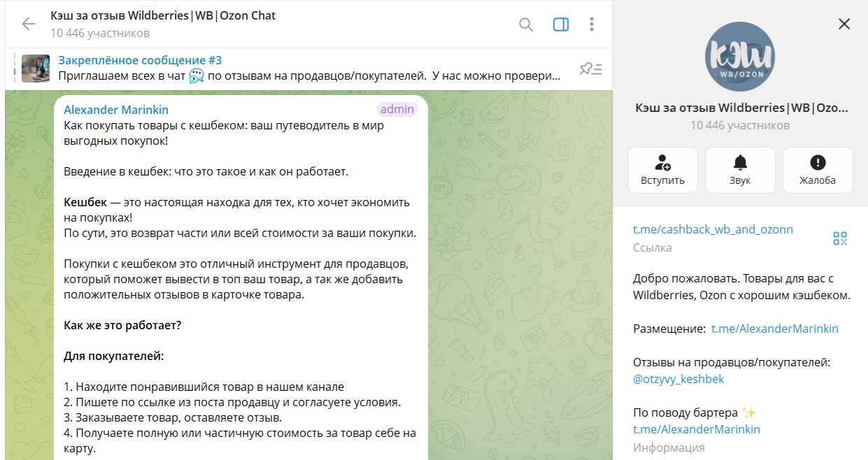Open barter t.me/AlexanderMarinkin link
This screenshot has width=868, height=460.
pyautogui.click(x=697, y=429)
